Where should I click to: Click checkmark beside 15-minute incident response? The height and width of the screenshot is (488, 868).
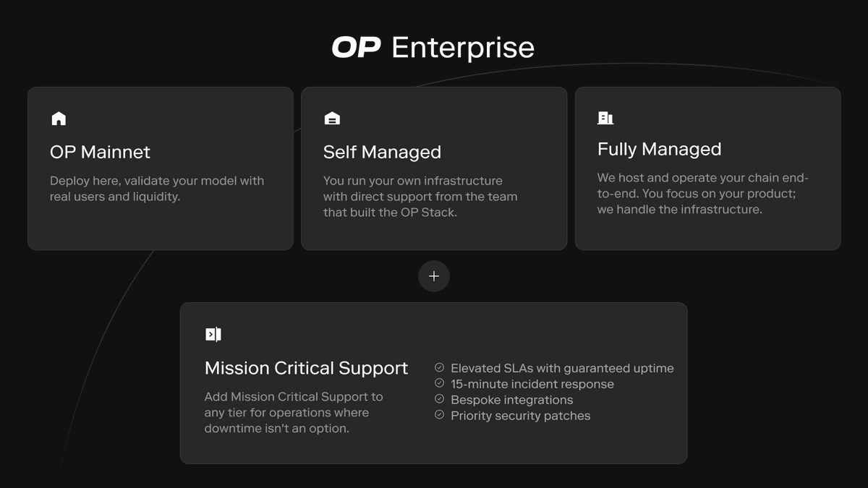pos(439,384)
